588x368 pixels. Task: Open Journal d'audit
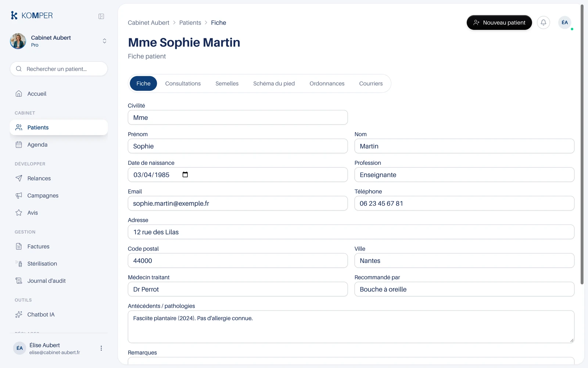pos(59,281)
